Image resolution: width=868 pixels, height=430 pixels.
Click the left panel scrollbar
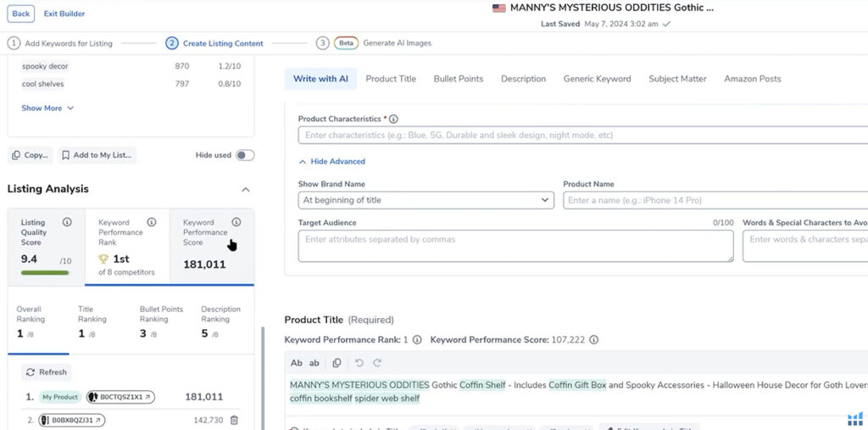263,377
